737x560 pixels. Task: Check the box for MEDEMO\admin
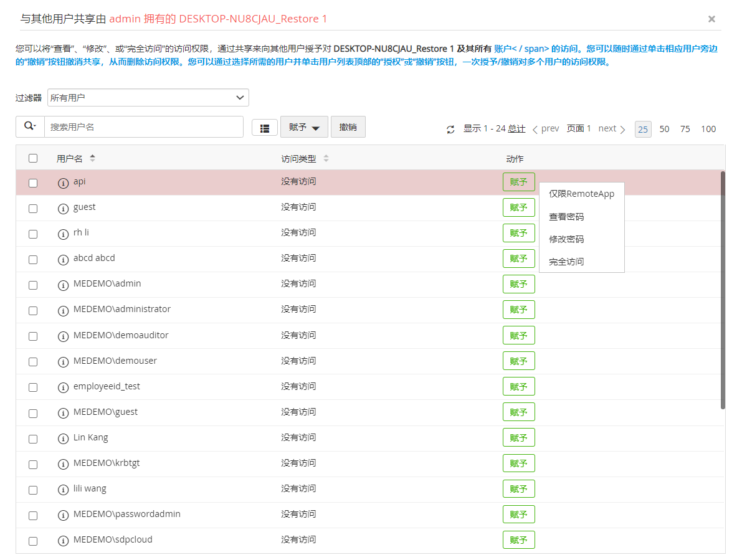[x=33, y=285]
